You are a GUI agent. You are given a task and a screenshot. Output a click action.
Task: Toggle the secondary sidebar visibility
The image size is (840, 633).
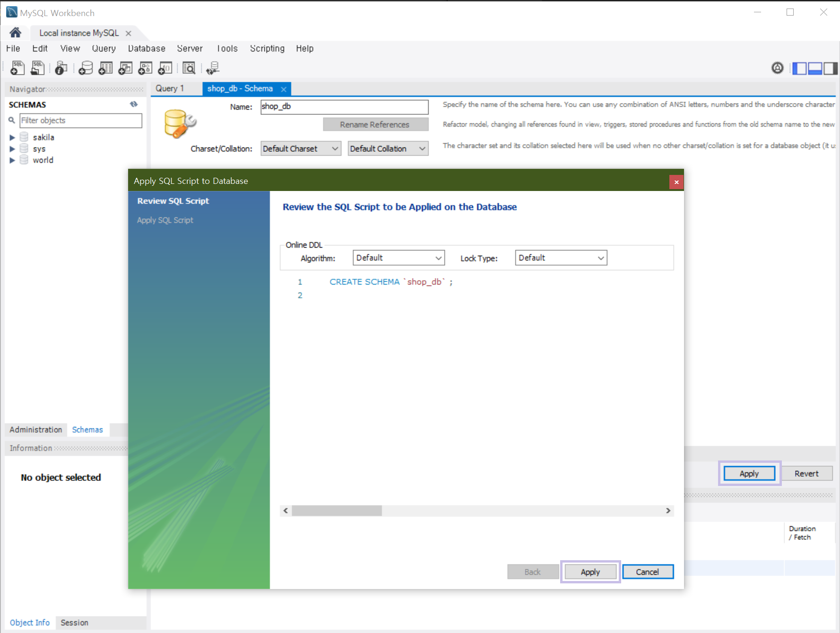coord(831,69)
